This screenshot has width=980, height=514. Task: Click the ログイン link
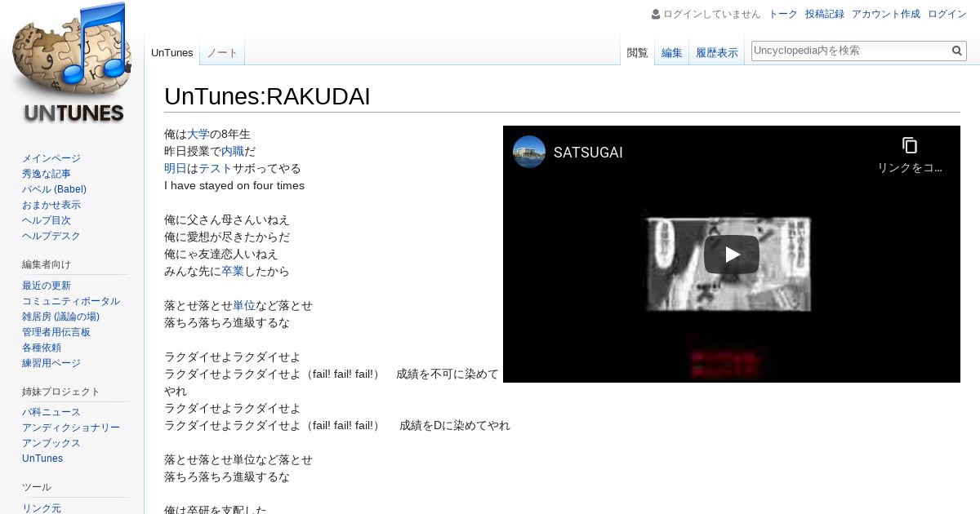pos(947,14)
